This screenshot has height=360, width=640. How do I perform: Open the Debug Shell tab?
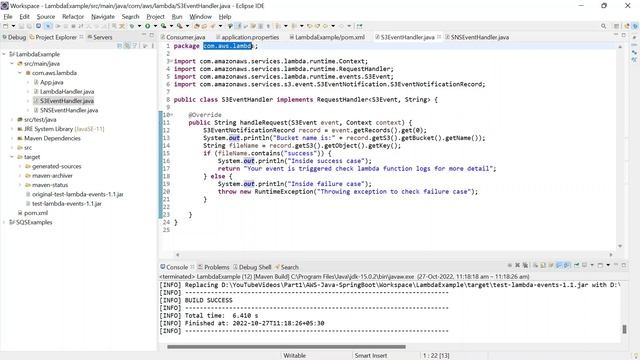click(x=252, y=267)
